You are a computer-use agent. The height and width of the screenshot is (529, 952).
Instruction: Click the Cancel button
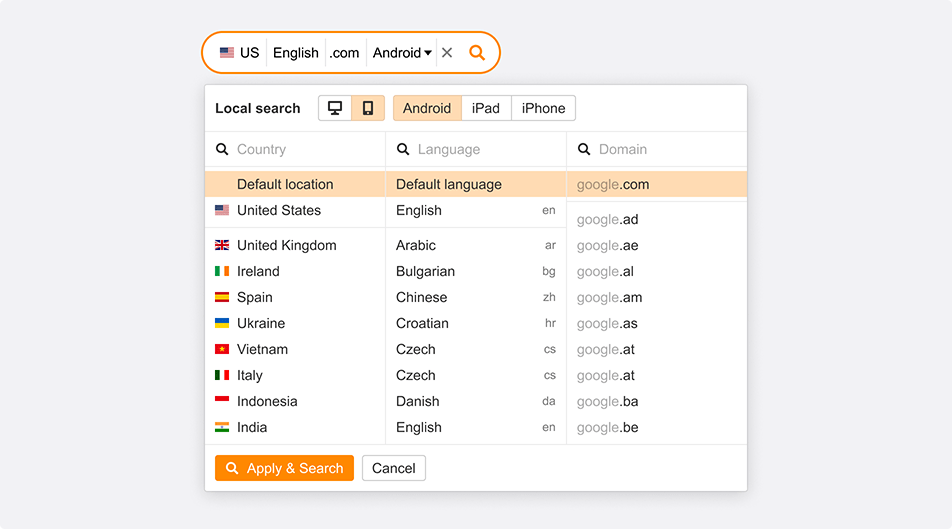(x=394, y=468)
